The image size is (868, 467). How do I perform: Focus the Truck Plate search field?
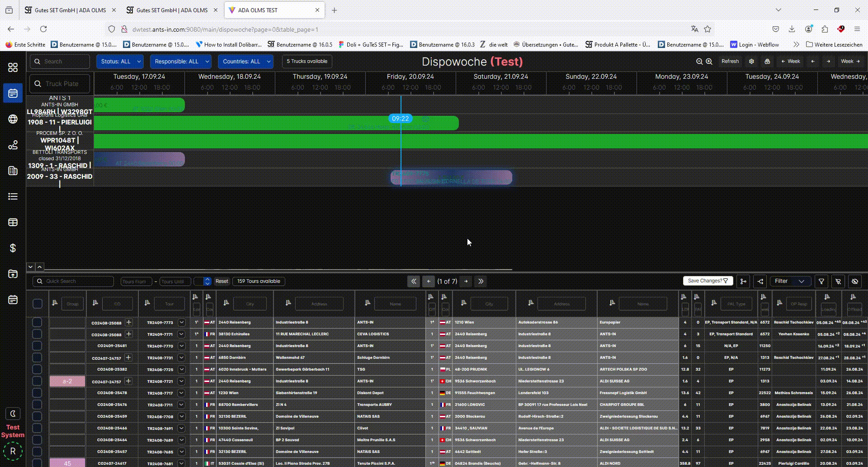point(60,84)
